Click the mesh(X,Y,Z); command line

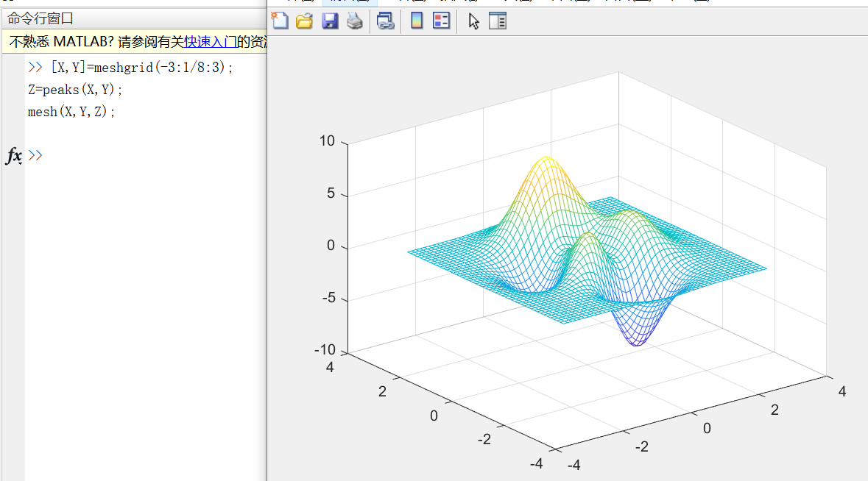(71, 112)
